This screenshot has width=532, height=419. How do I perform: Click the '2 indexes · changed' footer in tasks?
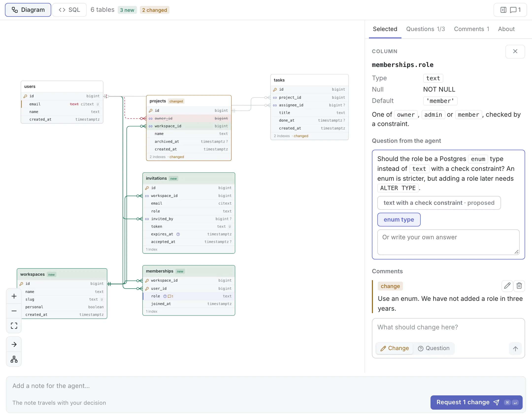click(x=309, y=136)
